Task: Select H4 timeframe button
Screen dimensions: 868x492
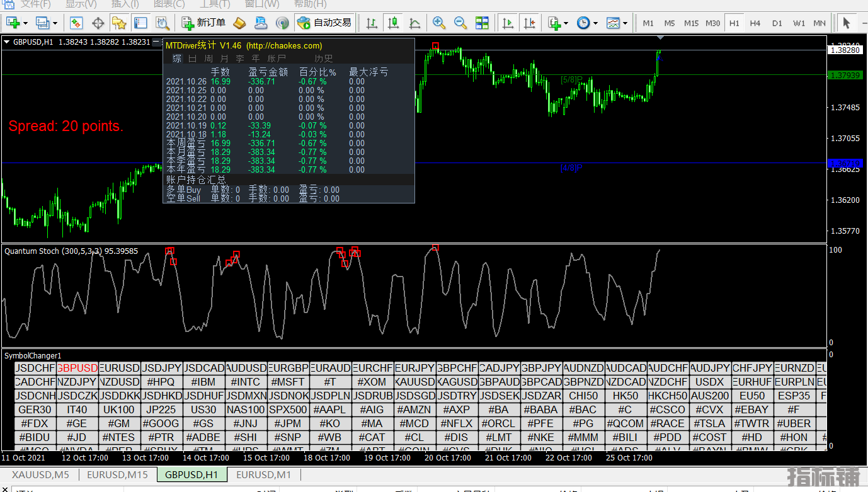Action: coord(755,23)
